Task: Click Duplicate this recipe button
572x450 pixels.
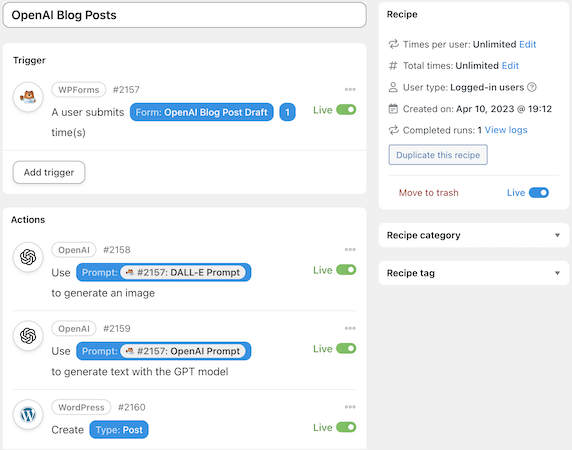Action: tap(438, 155)
